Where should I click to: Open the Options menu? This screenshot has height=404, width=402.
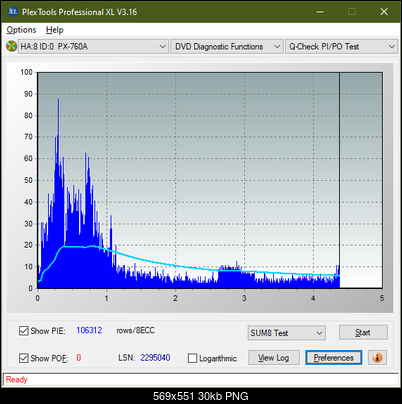pos(21,30)
